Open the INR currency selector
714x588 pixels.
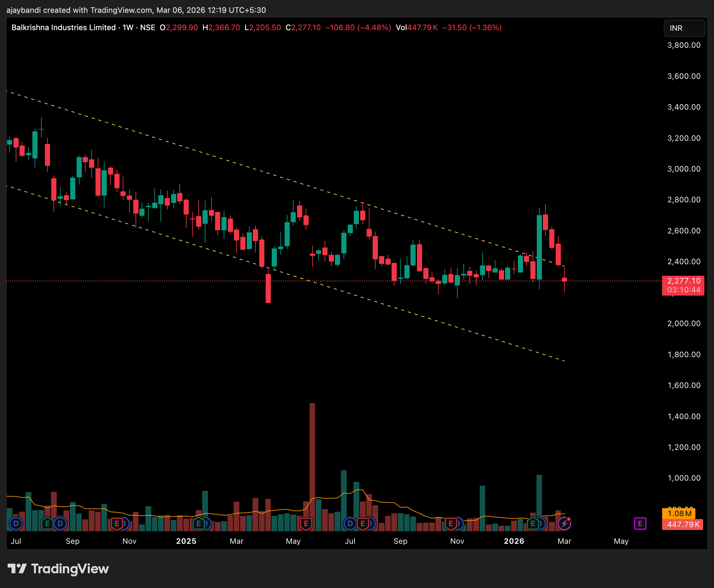[684, 28]
